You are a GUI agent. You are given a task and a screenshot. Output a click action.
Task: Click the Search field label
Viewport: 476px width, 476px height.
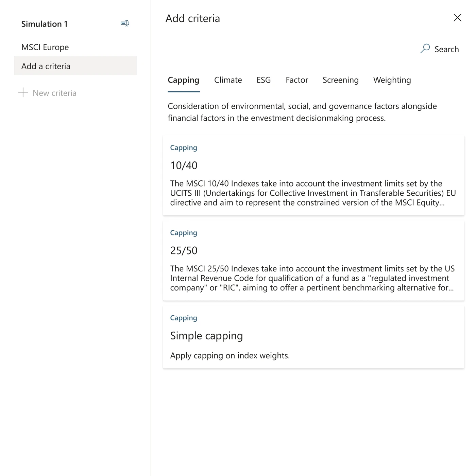click(x=446, y=49)
